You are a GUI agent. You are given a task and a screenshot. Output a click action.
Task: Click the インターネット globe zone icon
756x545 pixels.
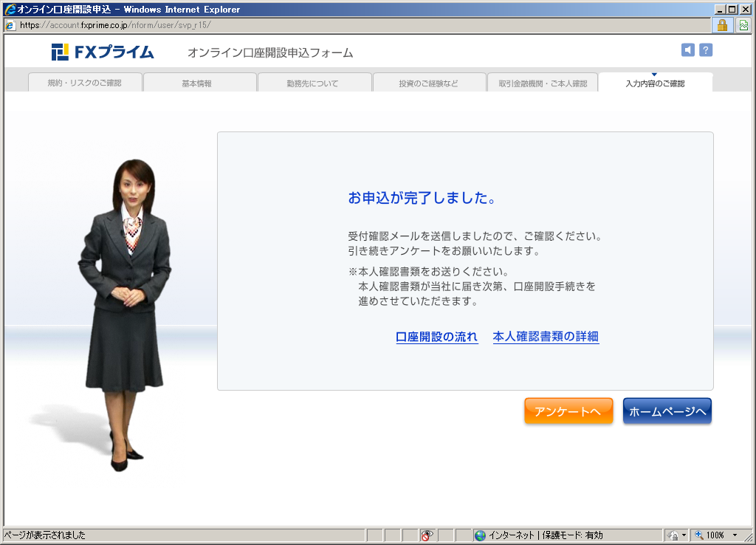point(480,535)
